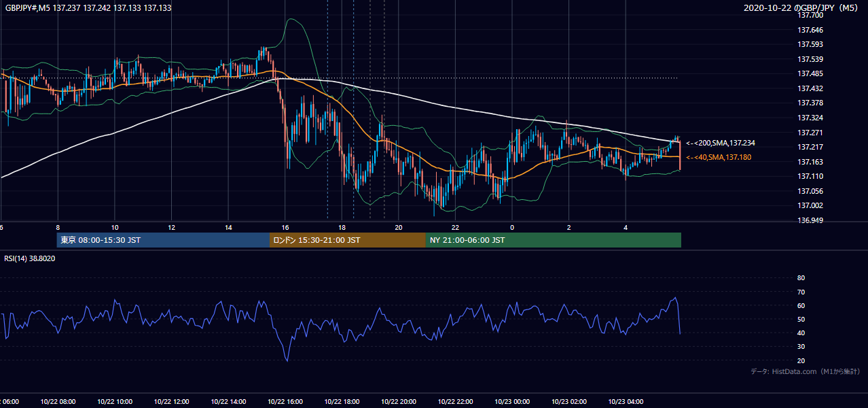This screenshot has width=868, height=408.
Task: Select the 東京 08:00-15:30 JST session bar
Action: pyautogui.click(x=164, y=240)
